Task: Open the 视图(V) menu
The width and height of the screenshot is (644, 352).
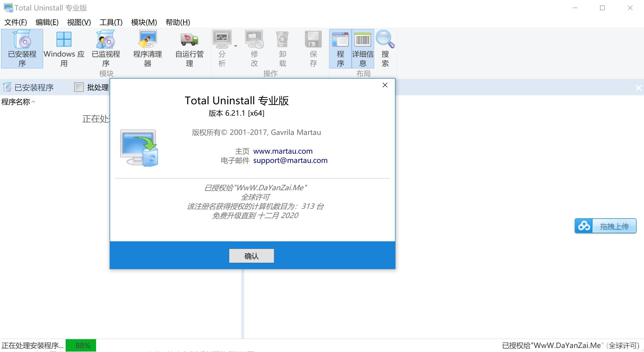Action: 79,22
